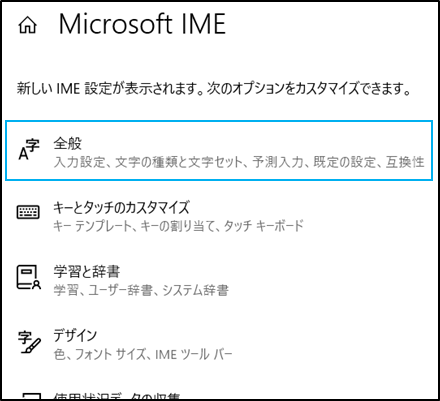Click the brush icon next to デザイン

click(x=29, y=342)
